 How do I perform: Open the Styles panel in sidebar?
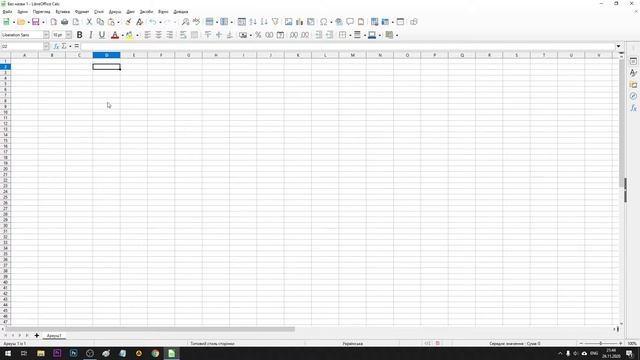point(633,73)
